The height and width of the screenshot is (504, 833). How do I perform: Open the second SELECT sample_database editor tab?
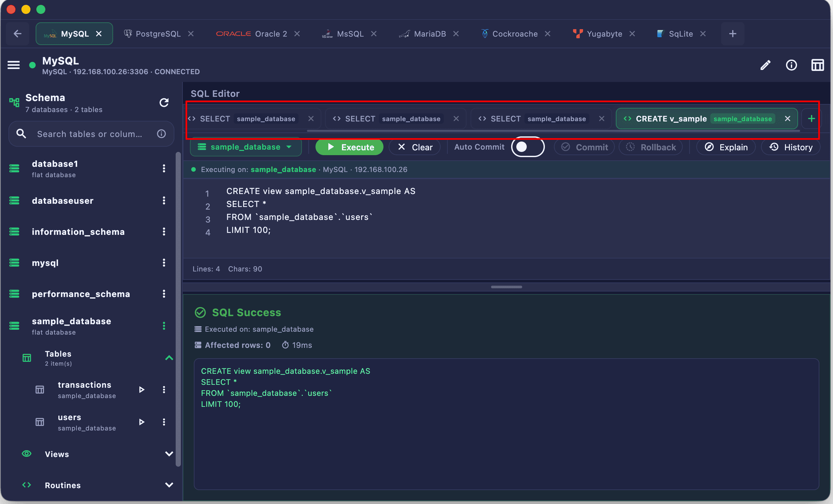[x=395, y=119]
